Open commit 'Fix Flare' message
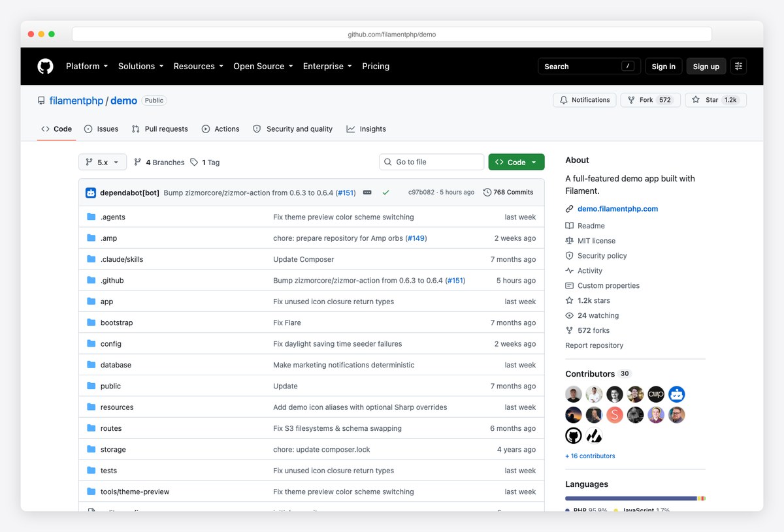 pyautogui.click(x=287, y=322)
